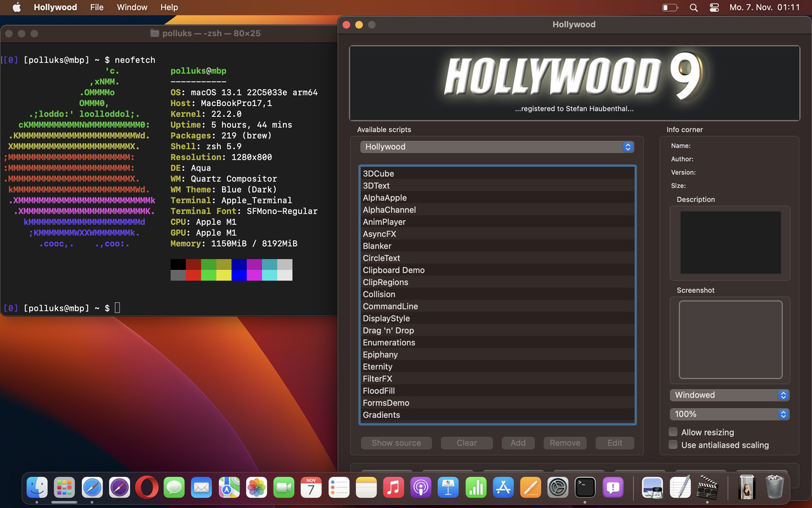Open Reminders from the Dock

click(x=339, y=488)
